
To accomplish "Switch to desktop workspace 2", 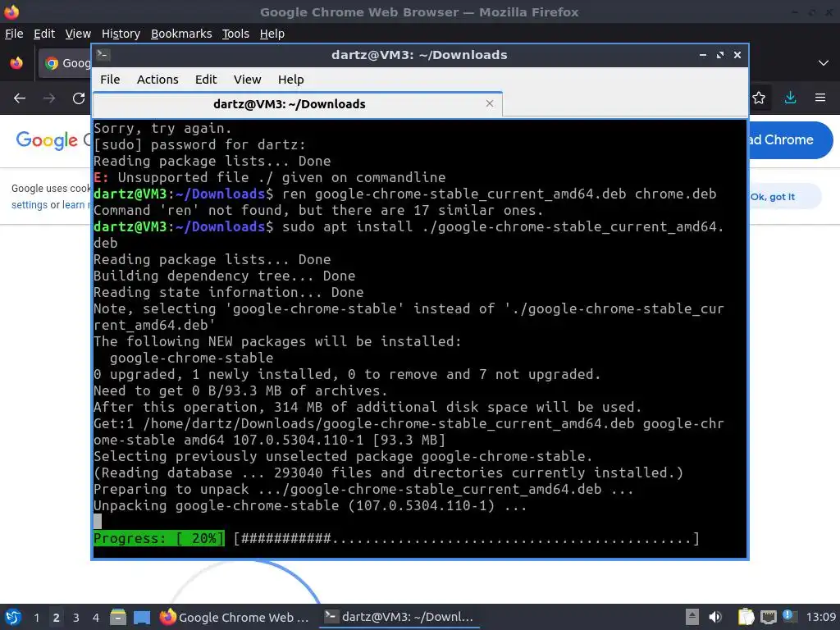I will (56, 618).
